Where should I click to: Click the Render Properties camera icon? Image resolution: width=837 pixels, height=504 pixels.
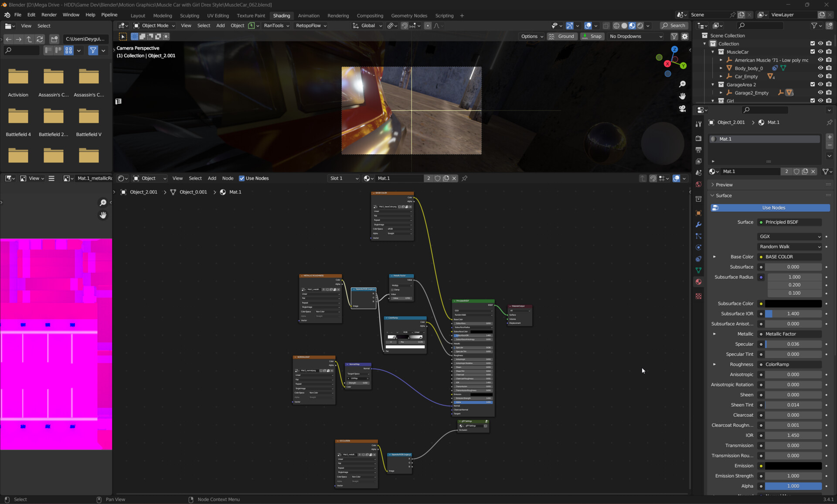[x=698, y=138]
